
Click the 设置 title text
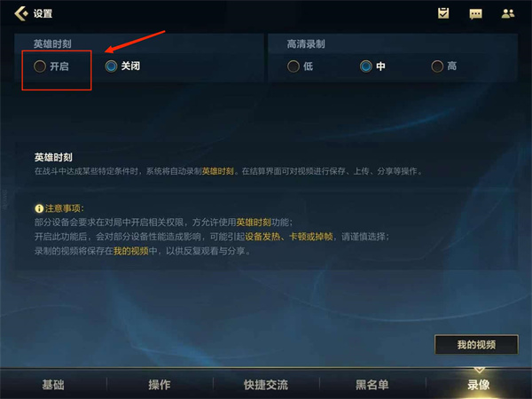[43, 13]
